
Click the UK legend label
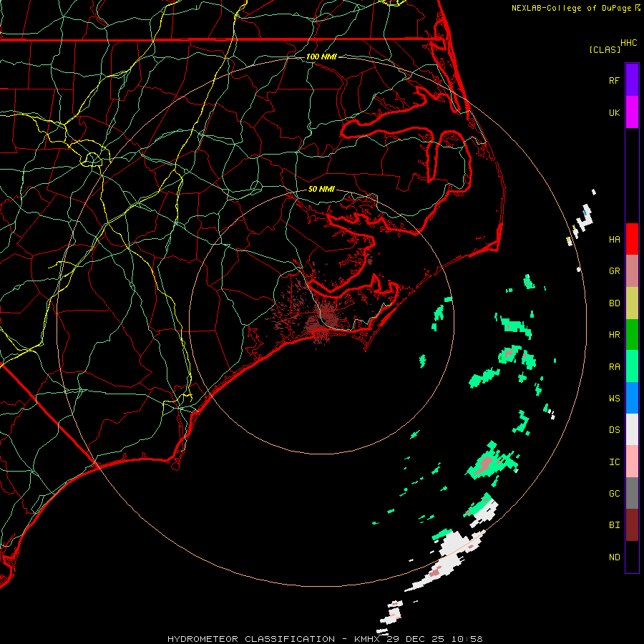(614, 112)
